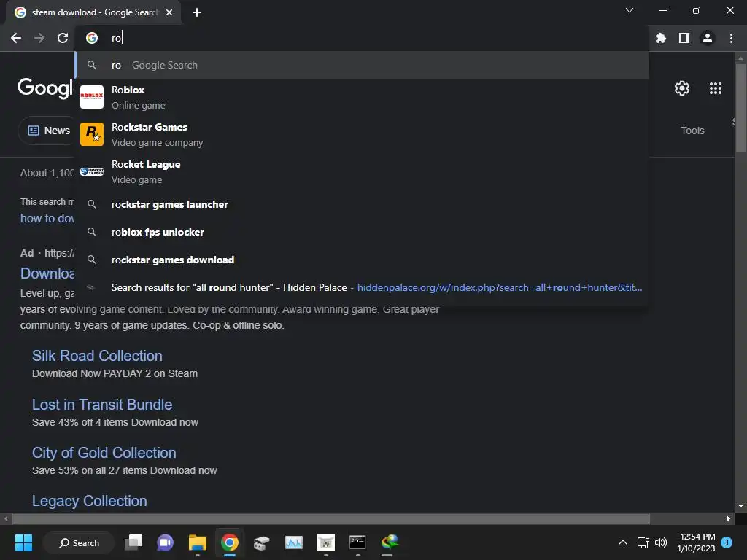Open the graph monitor taskbar app

coord(293,542)
